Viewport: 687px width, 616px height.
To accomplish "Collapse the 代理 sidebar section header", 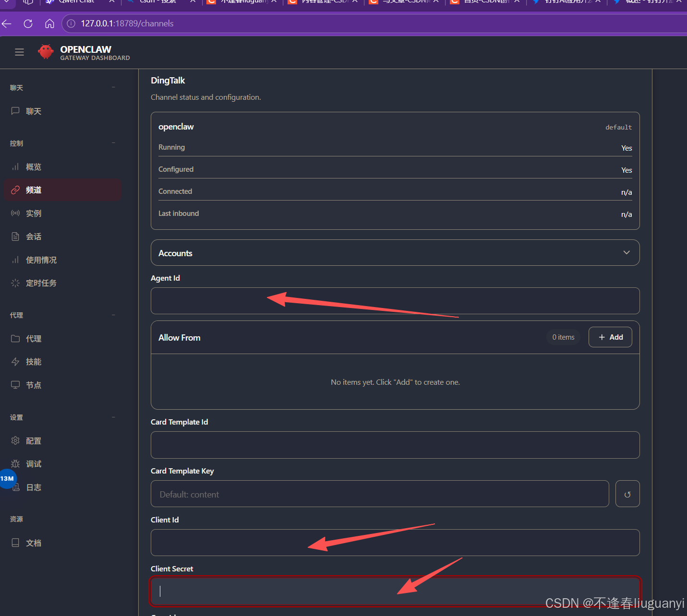I will [x=62, y=315].
